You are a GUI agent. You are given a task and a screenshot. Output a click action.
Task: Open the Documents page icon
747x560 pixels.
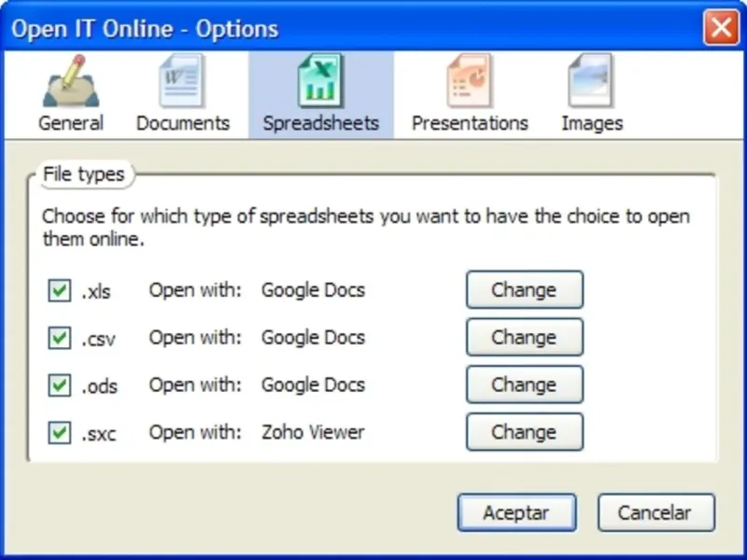[x=181, y=83]
